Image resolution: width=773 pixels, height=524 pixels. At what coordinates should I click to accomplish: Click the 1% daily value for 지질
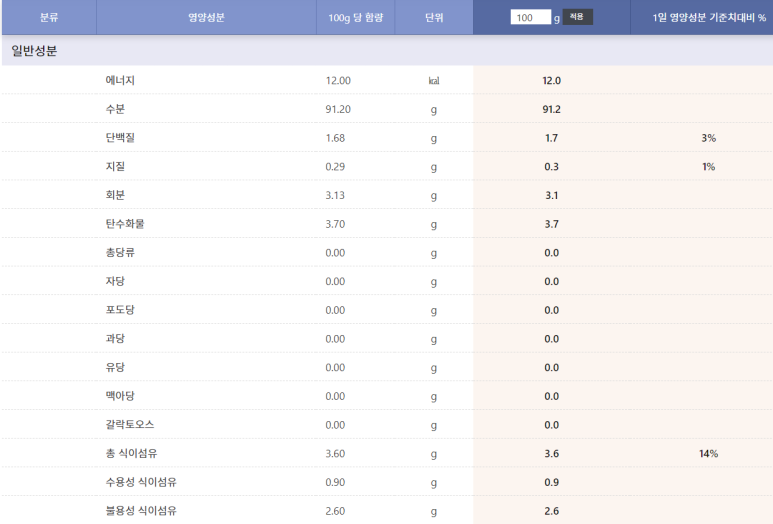coord(708,167)
